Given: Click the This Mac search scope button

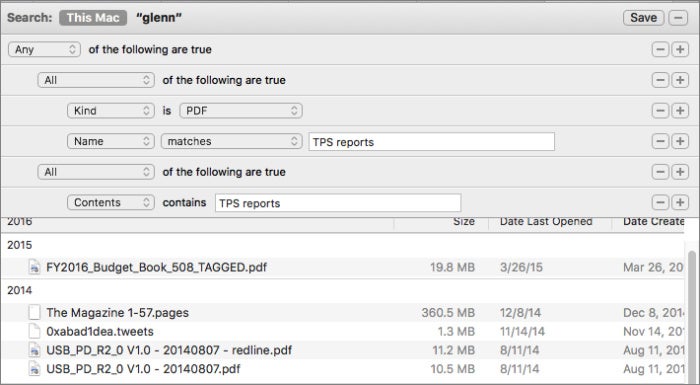Looking at the screenshot, I should pos(93,18).
